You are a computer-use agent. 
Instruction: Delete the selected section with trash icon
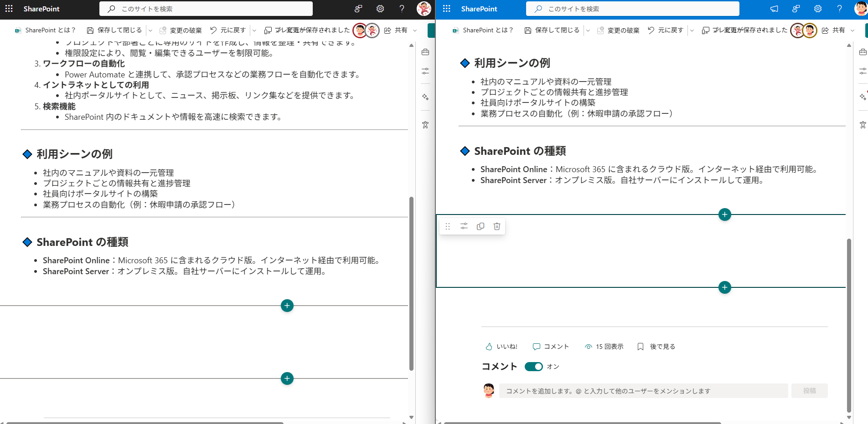497,226
